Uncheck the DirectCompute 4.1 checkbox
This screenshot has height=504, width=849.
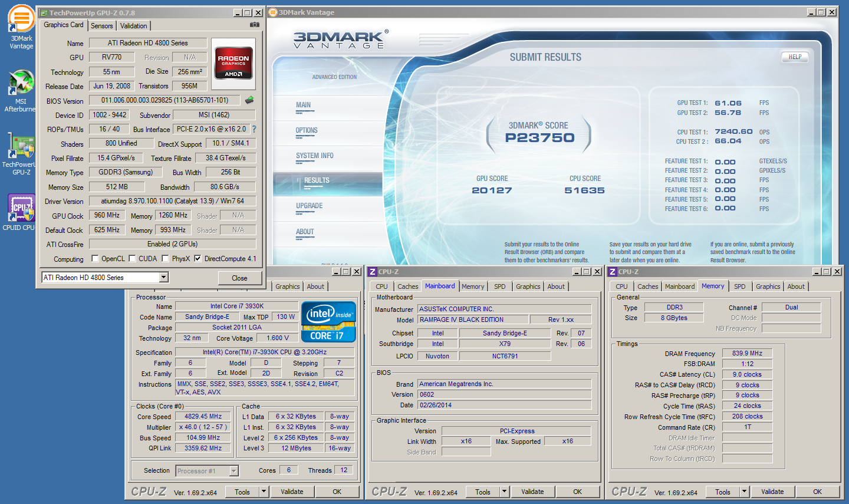pos(198,258)
